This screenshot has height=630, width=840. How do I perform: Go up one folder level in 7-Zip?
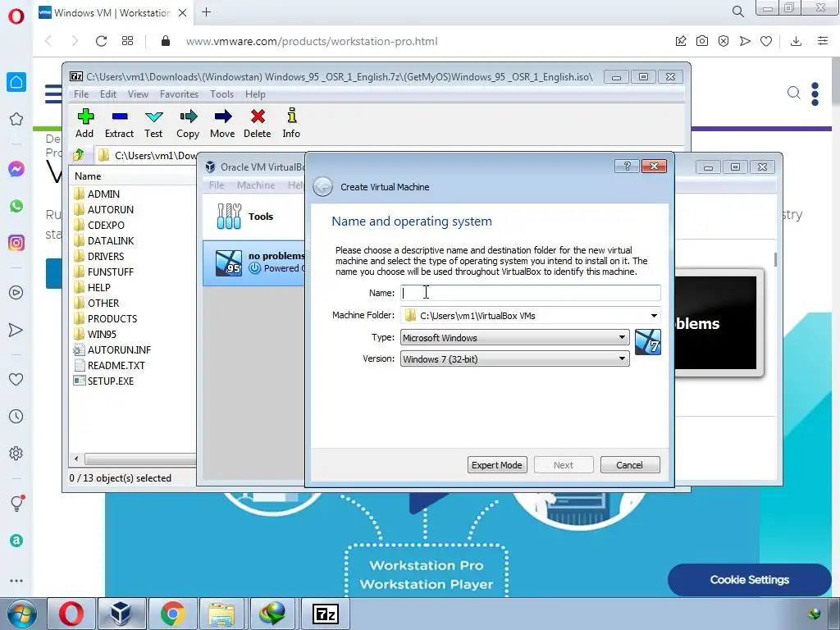[79, 155]
